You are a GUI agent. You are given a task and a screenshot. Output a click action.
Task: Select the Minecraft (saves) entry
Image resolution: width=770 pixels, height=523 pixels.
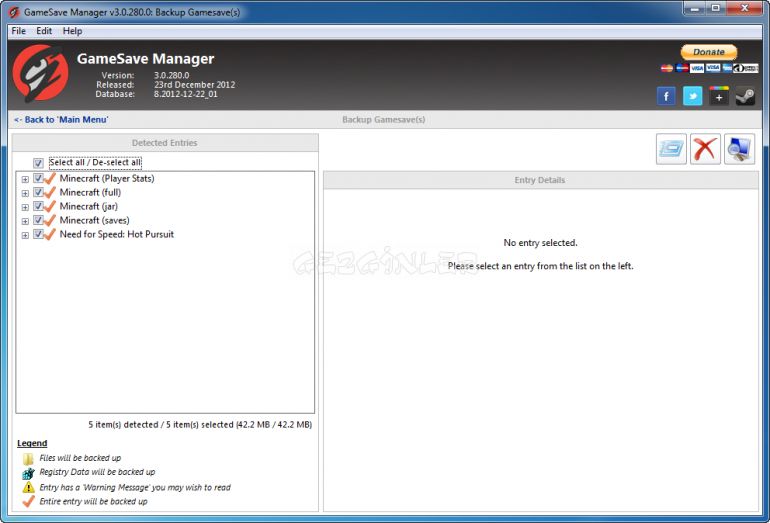tap(94, 220)
